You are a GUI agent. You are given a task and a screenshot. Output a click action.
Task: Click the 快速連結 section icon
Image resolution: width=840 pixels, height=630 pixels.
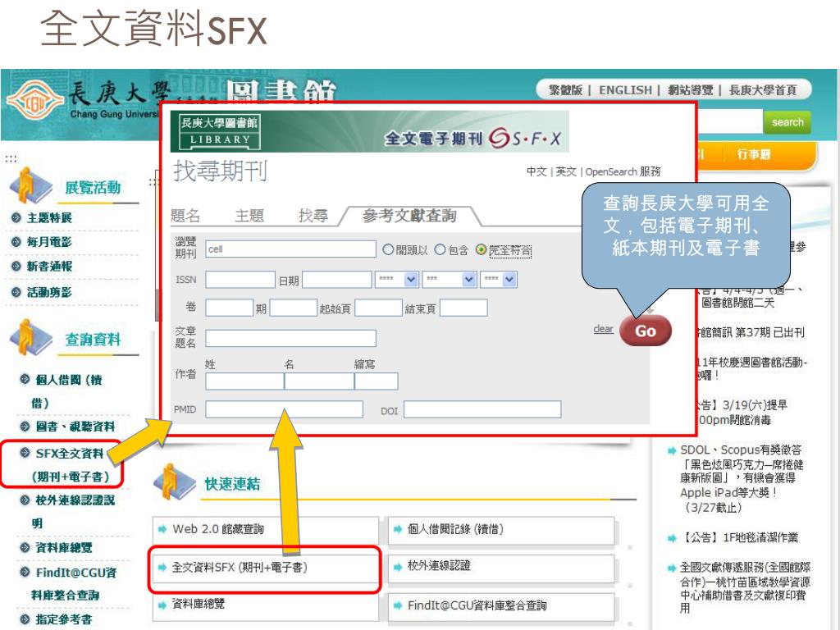(x=175, y=482)
